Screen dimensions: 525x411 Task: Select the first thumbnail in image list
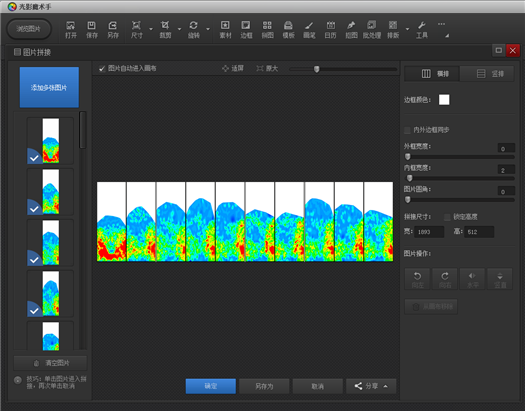[x=50, y=141]
